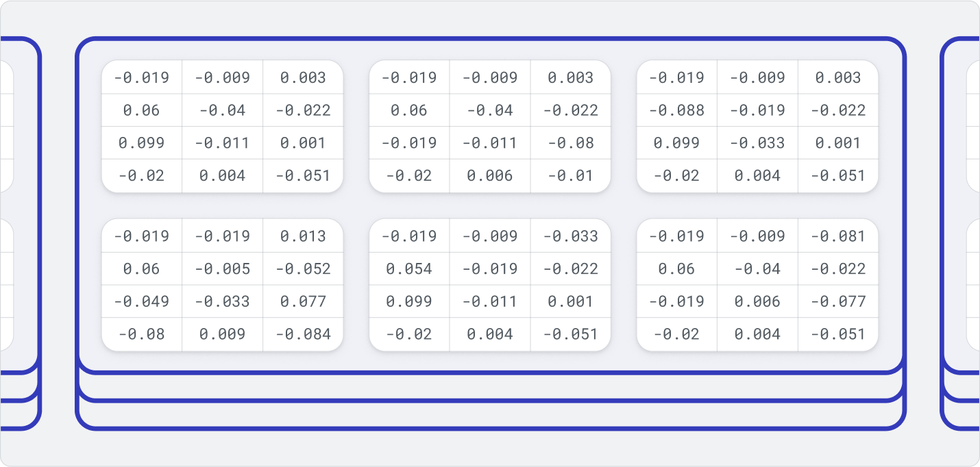Viewport: 980px width, 467px height.
Task: Select -0.08 in the top-middle matrix
Action: (x=570, y=143)
